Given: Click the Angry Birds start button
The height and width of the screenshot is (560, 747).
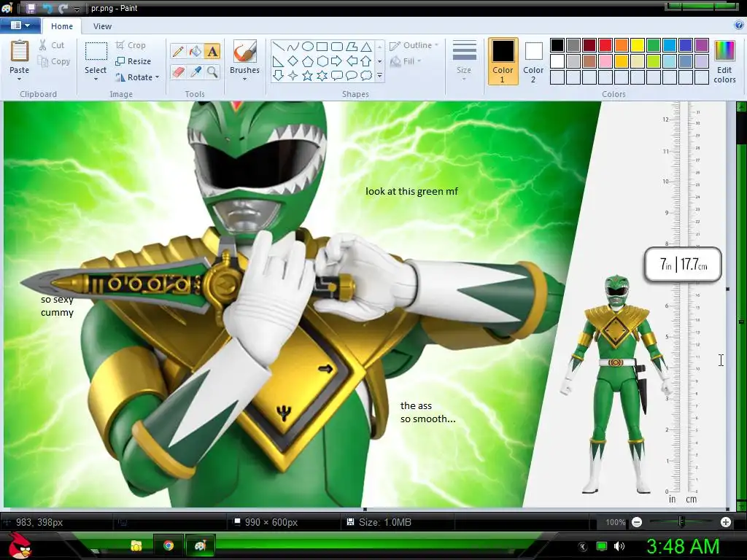Looking at the screenshot, I should [x=20, y=545].
